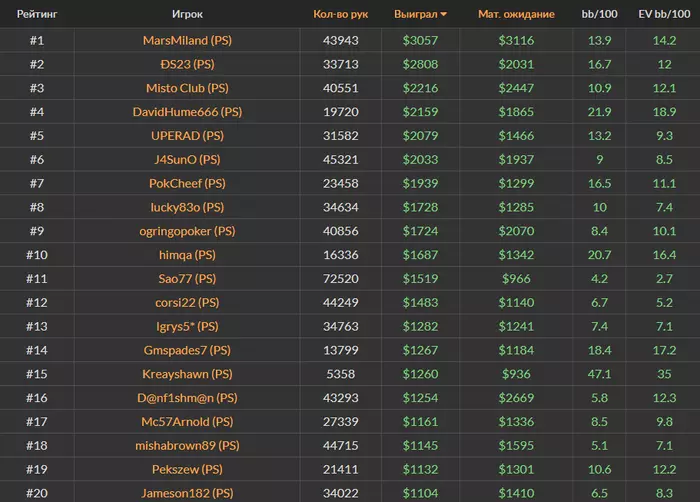Viewport: 700px width, 502px height.
Task: Select the #10 himqa row
Action: (x=350, y=255)
